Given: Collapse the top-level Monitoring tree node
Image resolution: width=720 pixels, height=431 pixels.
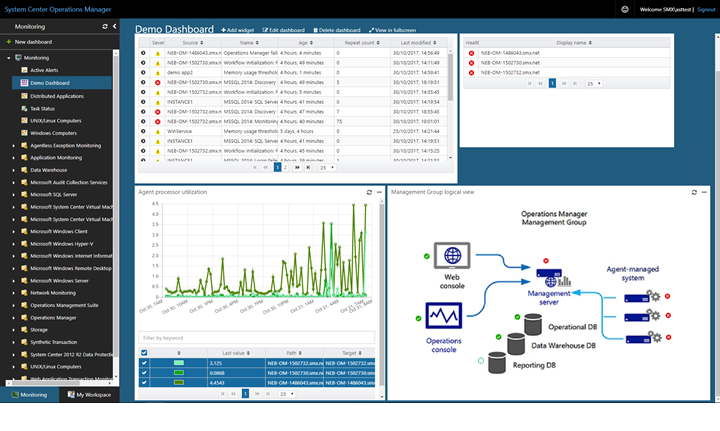Looking at the screenshot, I should point(9,58).
